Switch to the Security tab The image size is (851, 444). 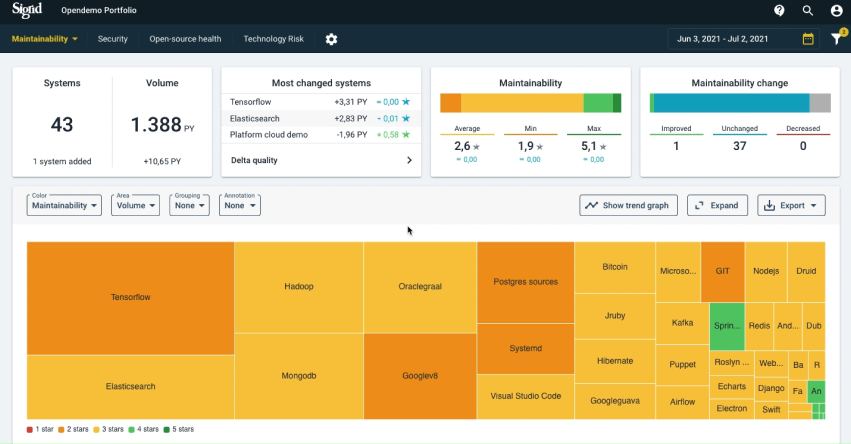(x=112, y=39)
